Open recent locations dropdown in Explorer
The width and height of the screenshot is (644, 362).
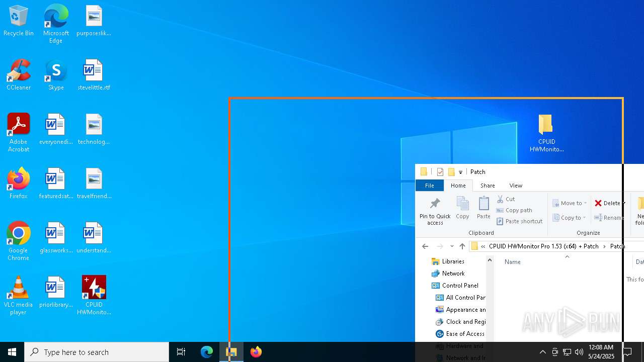(452, 246)
